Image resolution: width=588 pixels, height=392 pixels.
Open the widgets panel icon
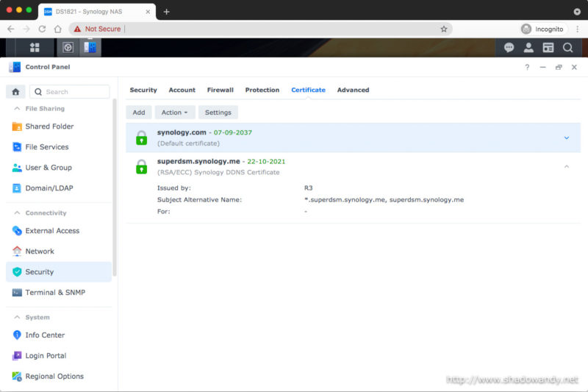point(548,48)
